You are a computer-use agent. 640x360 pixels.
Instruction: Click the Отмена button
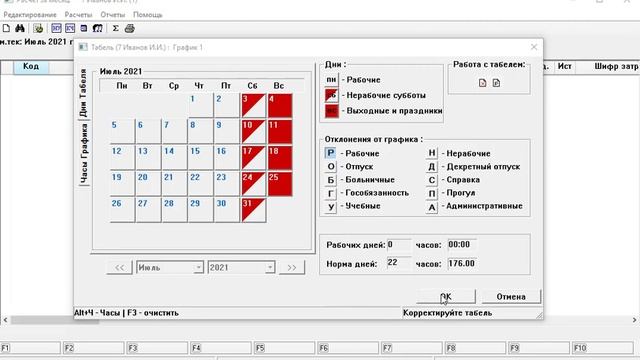(x=511, y=296)
